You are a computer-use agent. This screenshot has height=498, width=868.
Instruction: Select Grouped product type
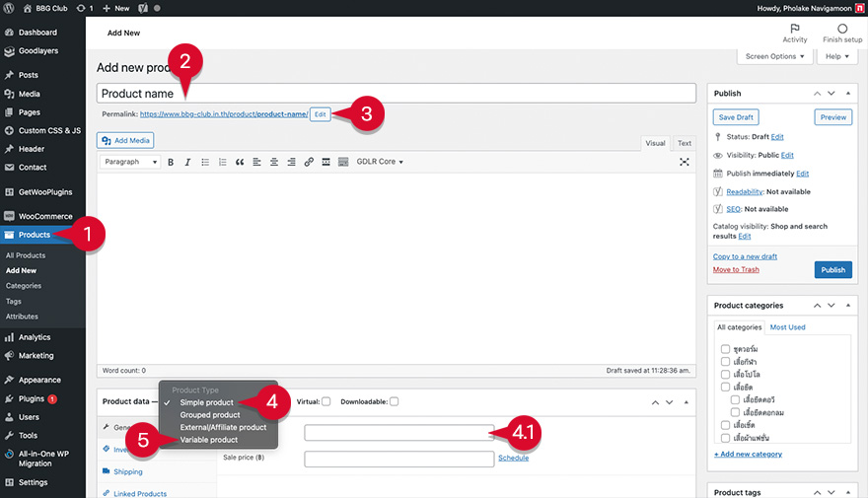pyautogui.click(x=210, y=415)
